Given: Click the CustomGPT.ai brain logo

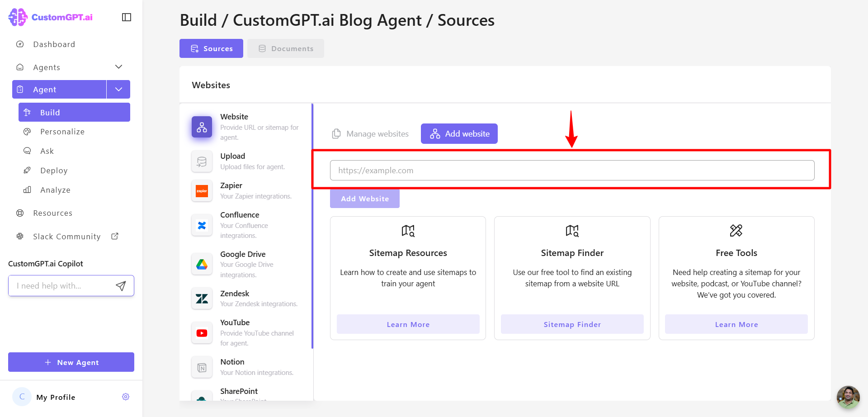Looking at the screenshot, I should 18,17.
